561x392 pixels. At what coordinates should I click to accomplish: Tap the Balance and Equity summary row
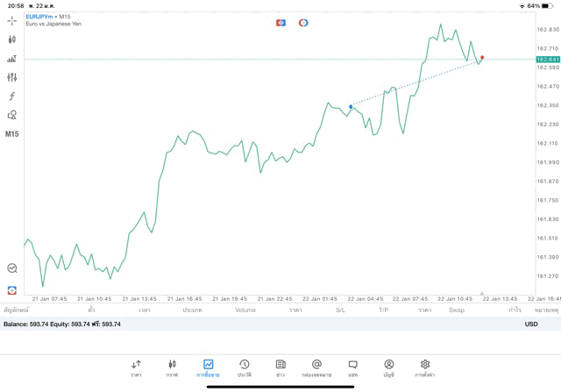tap(62, 324)
